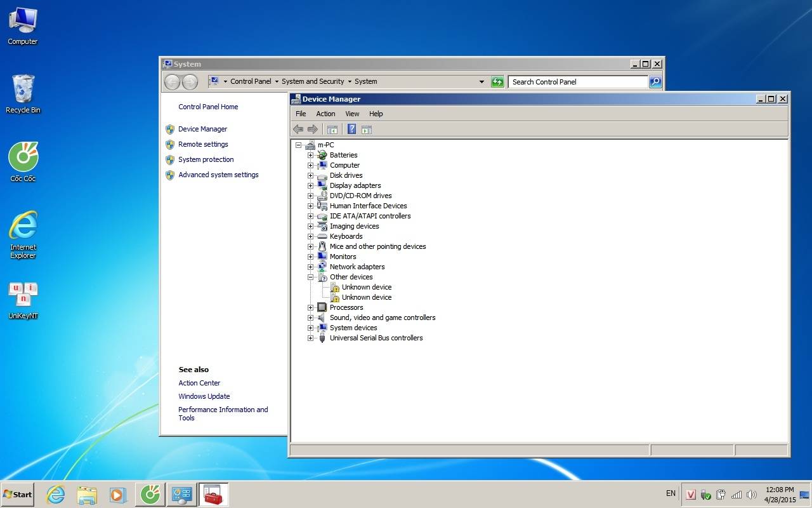This screenshot has height=508, width=812.
Task: Click the blue Help toolbar icon
Action: pos(351,130)
